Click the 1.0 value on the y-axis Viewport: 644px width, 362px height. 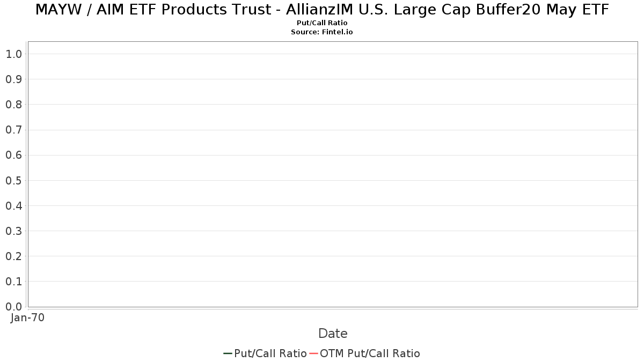pyautogui.click(x=14, y=54)
